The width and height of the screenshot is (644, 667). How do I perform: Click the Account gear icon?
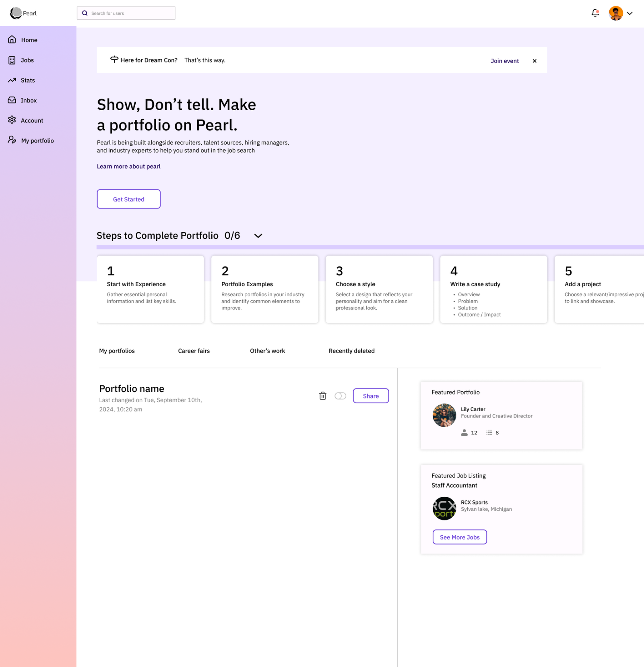(12, 120)
